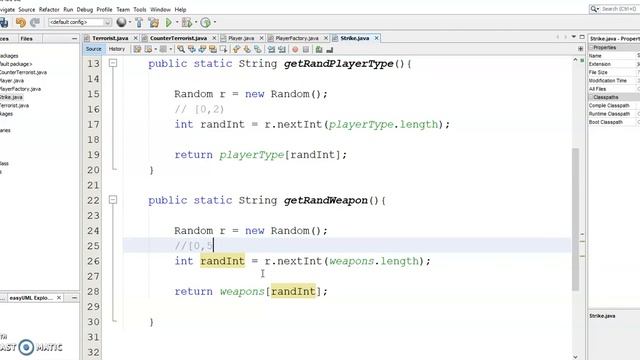Switch to the Player.java tab
640x360 pixels.
(241, 38)
